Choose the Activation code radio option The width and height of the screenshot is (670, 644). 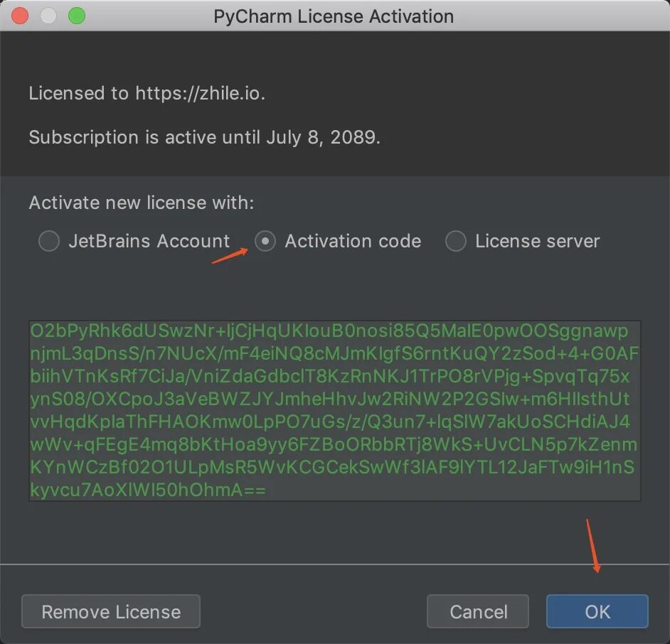pyautogui.click(x=265, y=241)
